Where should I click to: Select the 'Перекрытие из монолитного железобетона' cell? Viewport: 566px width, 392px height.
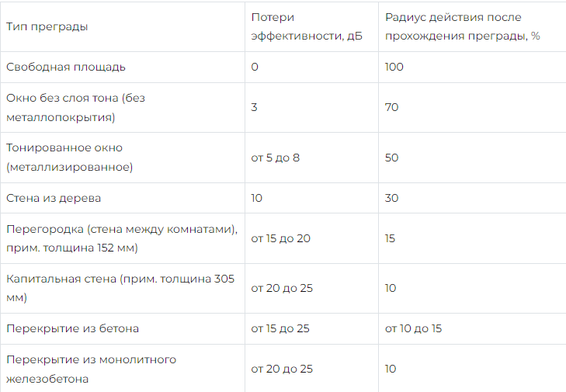[91, 369]
